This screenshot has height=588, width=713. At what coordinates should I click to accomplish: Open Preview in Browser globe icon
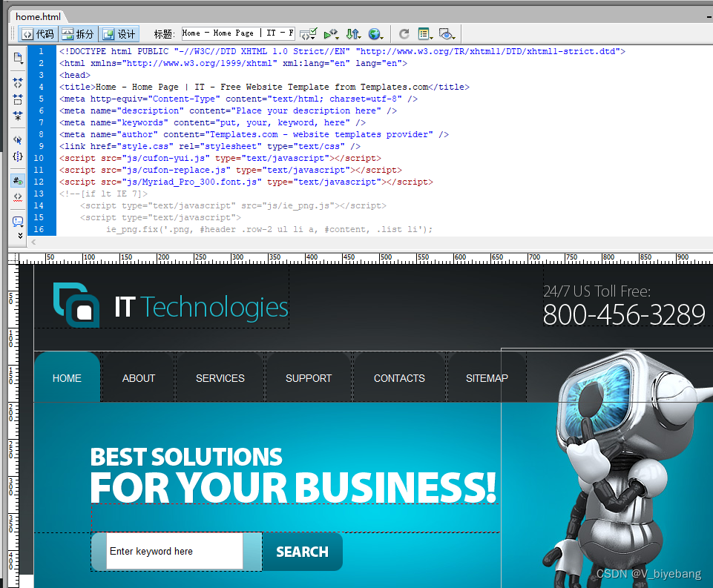pyautogui.click(x=375, y=34)
